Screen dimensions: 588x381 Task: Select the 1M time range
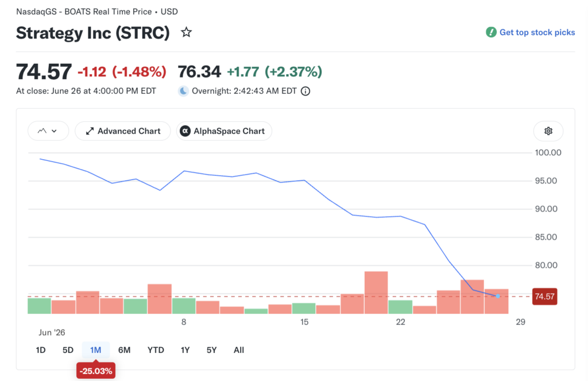(x=96, y=350)
